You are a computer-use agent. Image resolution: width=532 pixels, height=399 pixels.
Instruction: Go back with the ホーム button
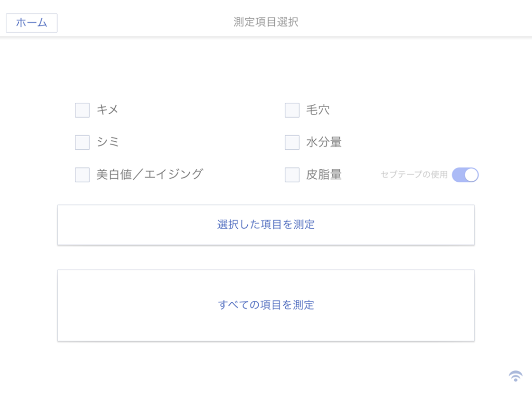click(x=32, y=23)
